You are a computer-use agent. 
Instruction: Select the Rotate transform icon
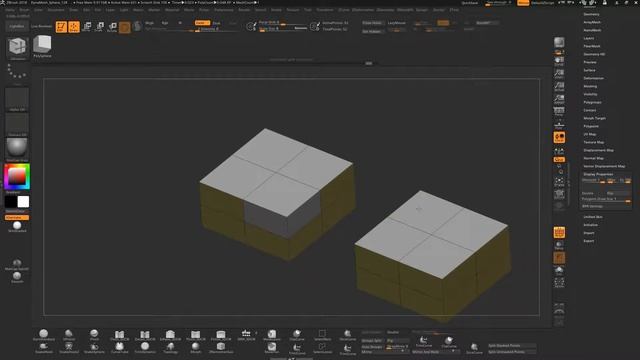coord(112,27)
